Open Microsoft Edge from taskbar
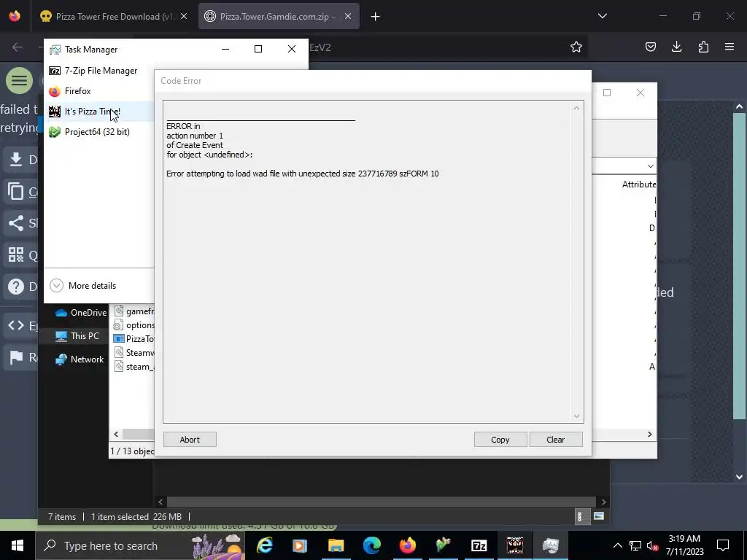This screenshot has height=560, width=747. pyautogui.click(x=371, y=545)
